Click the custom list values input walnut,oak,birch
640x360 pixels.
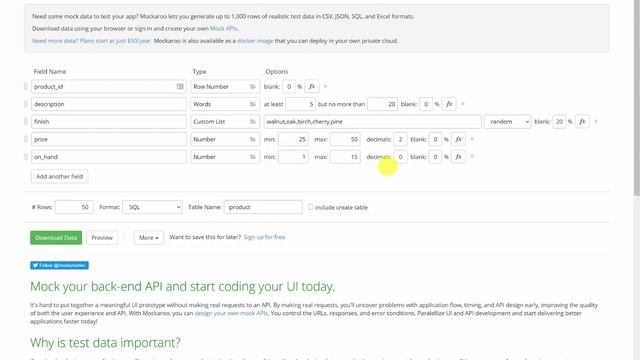pos(373,122)
